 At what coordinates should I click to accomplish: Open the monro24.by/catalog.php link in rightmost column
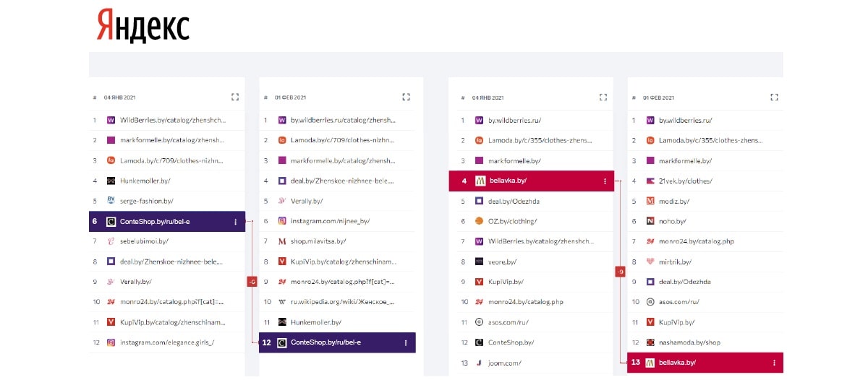pyautogui.click(x=696, y=241)
